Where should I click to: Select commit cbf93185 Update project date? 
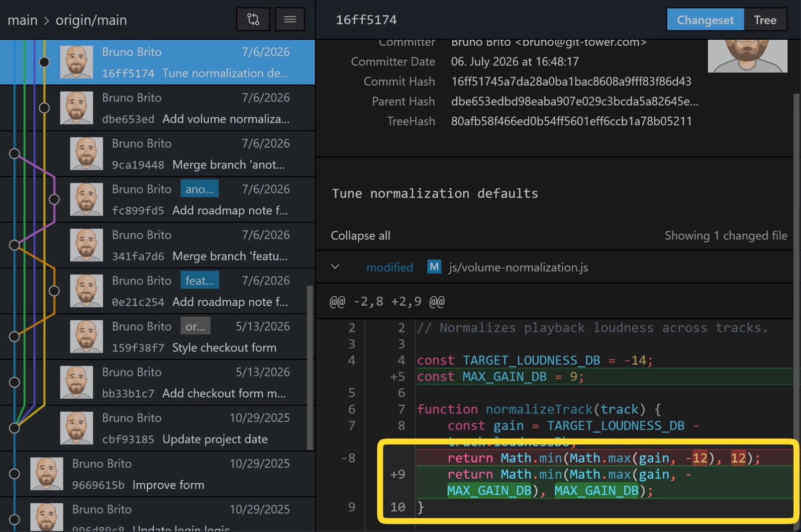pos(157,428)
